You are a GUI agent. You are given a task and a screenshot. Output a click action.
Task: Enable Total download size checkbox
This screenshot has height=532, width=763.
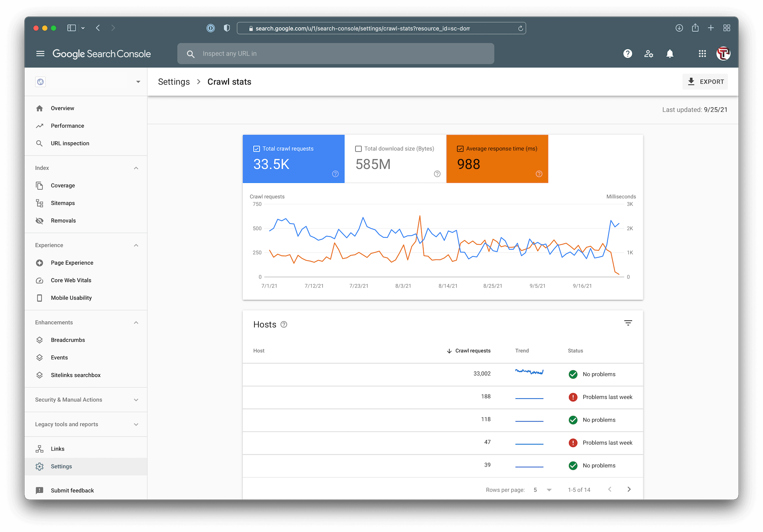click(358, 149)
